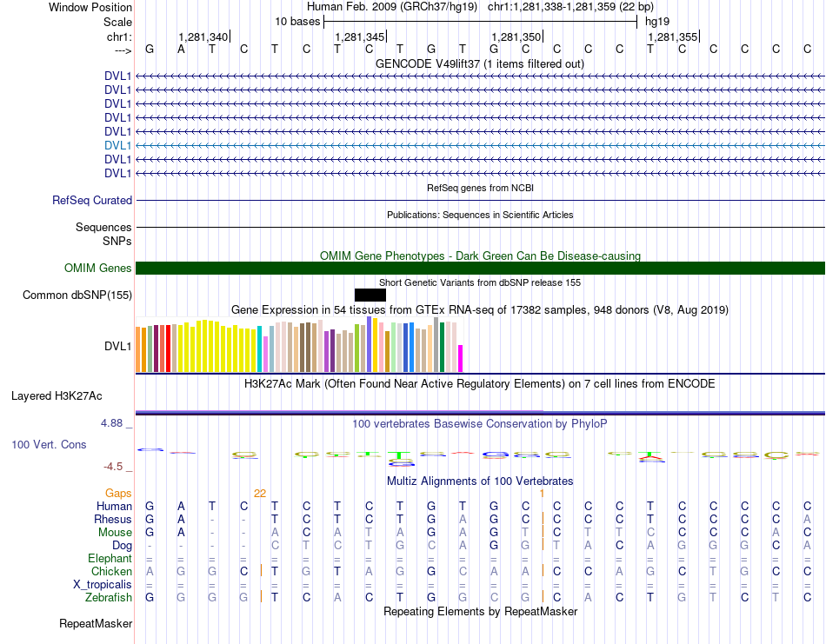Image resolution: width=826 pixels, height=644 pixels.
Task: Click the Mouse species alignment label
Action: (115, 533)
